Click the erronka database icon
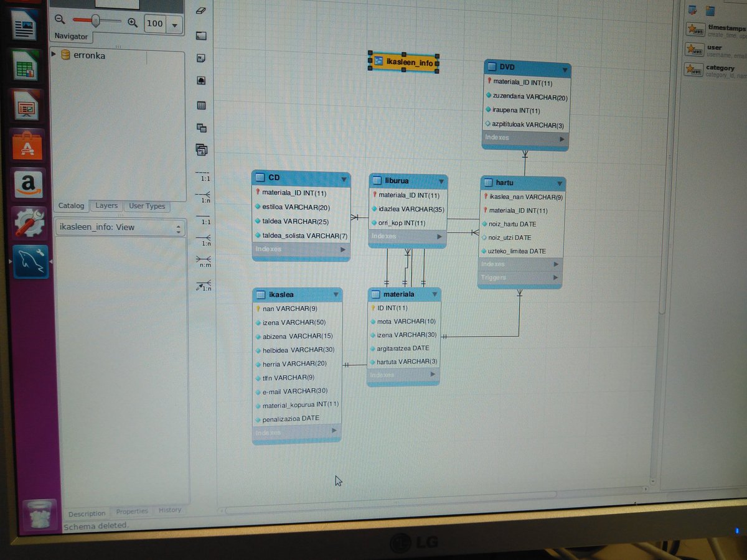The width and height of the screenshot is (747, 560). (65, 55)
